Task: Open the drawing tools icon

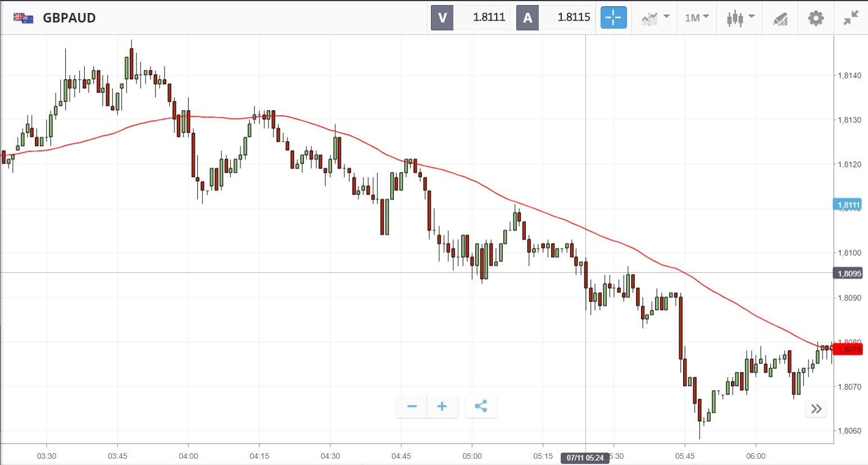Action: tap(780, 19)
